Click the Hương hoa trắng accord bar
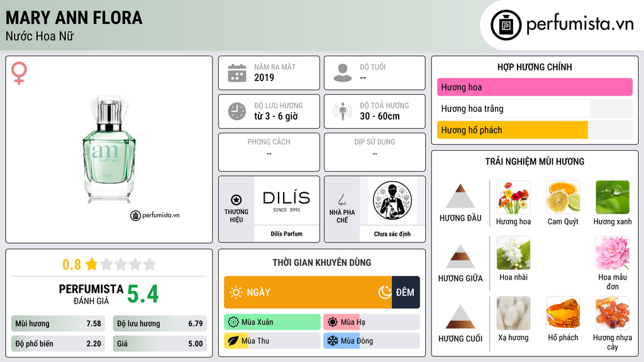This screenshot has width=644, height=362. [535, 109]
